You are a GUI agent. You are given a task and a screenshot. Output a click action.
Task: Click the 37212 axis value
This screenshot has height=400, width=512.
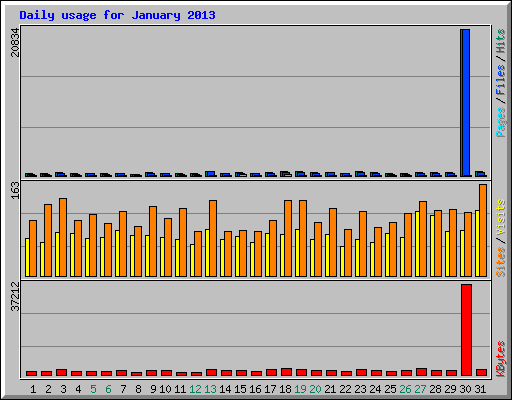(x=15, y=296)
